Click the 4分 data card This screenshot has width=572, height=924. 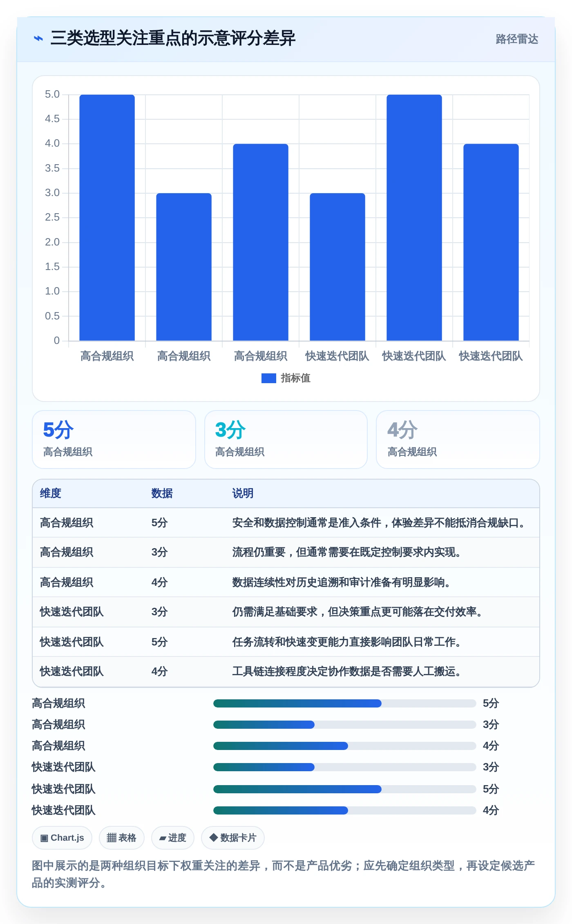[x=458, y=440]
